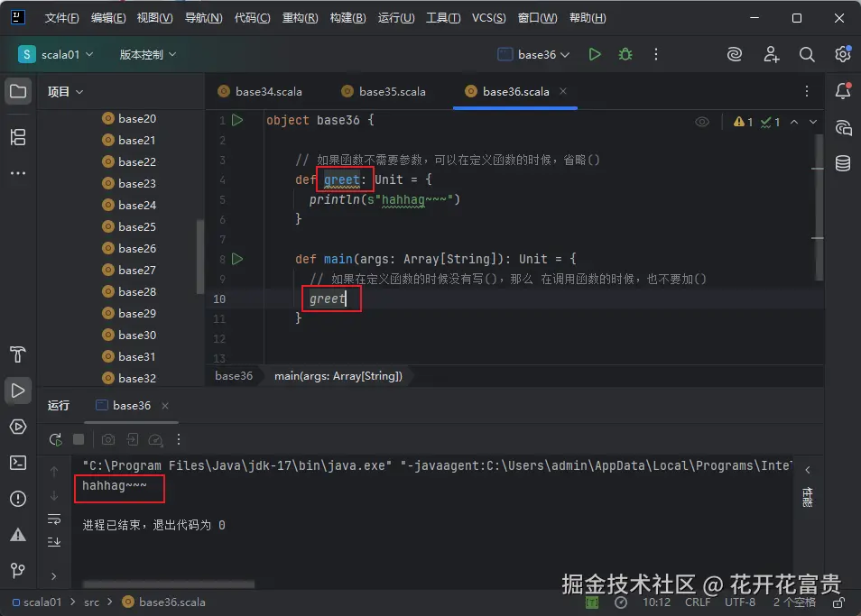Expand the Project (项目) view dropdown
The image size is (861, 616).
65,92
